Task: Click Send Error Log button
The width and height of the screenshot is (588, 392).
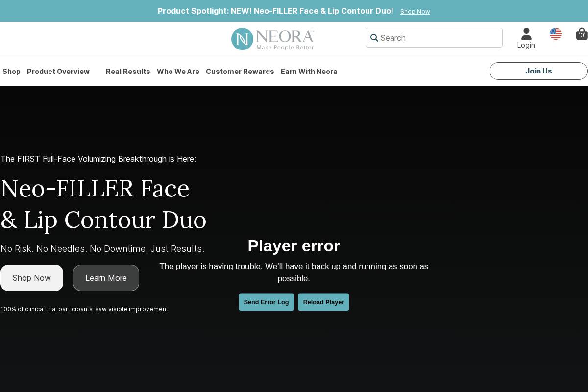Action: point(266,302)
